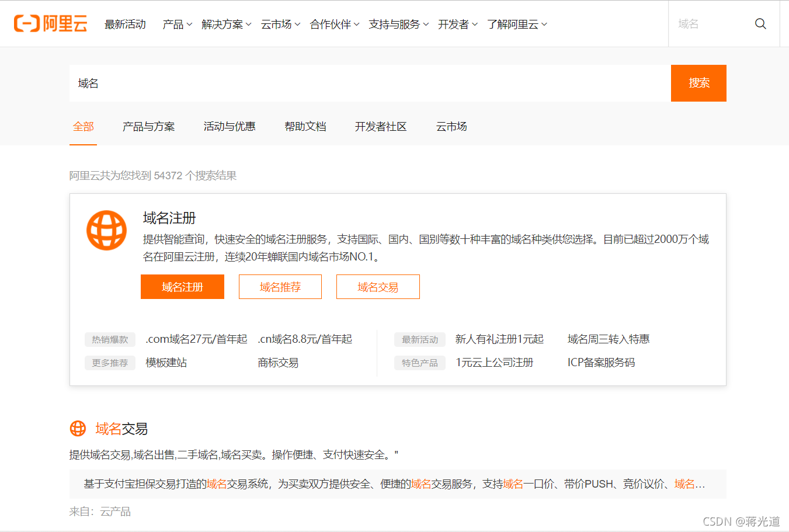Click the 提供智能查询 description of 域名注册
Screen dimensions: 789x532
pos(426,248)
